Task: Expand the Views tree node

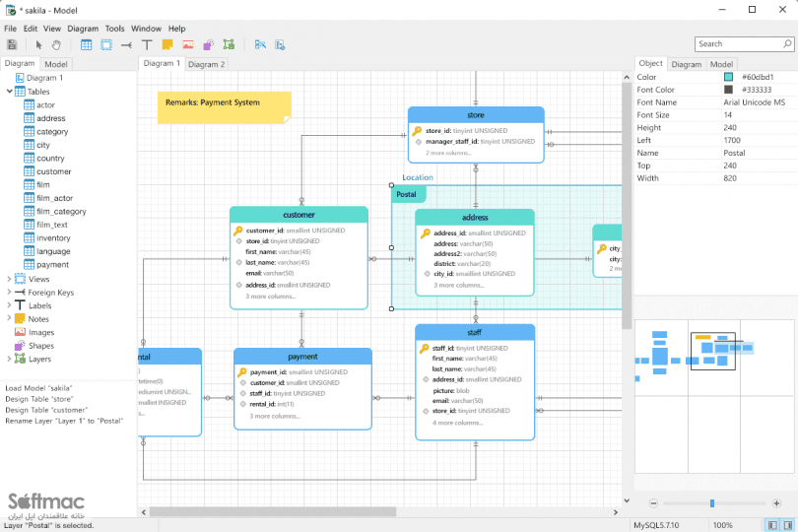Action: pyautogui.click(x=9, y=279)
